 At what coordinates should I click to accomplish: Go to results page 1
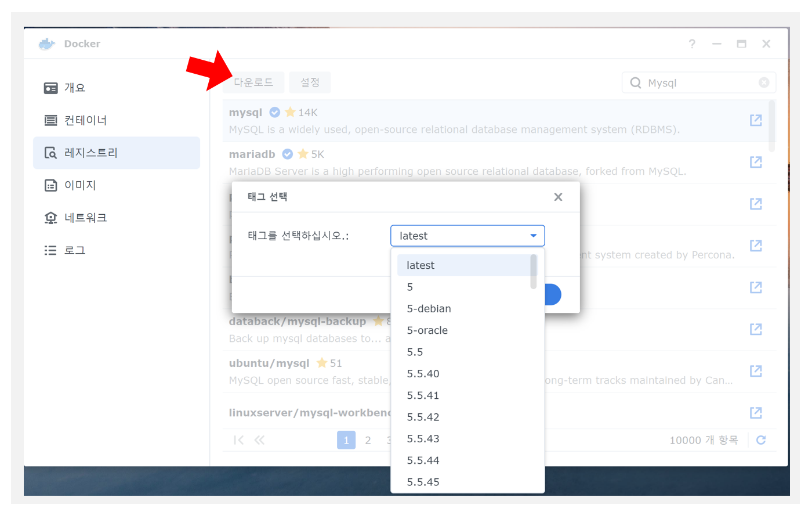pyautogui.click(x=346, y=440)
